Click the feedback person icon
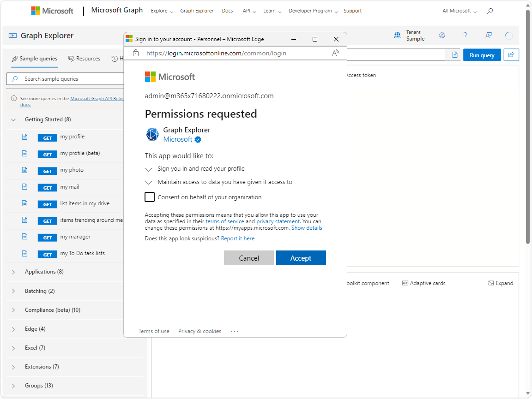The height and width of the screenshot is (399, 532). pos(489,35)
